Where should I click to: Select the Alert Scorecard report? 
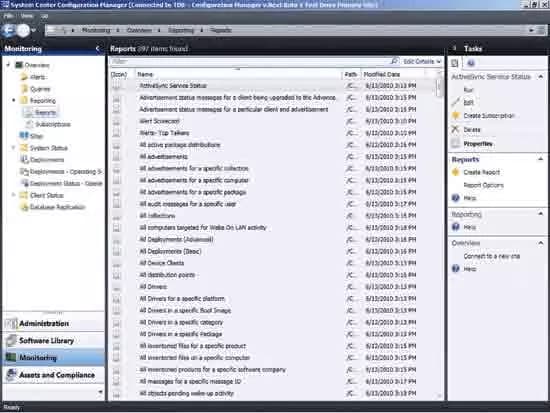pyautogui.click(x=159, y=121)
